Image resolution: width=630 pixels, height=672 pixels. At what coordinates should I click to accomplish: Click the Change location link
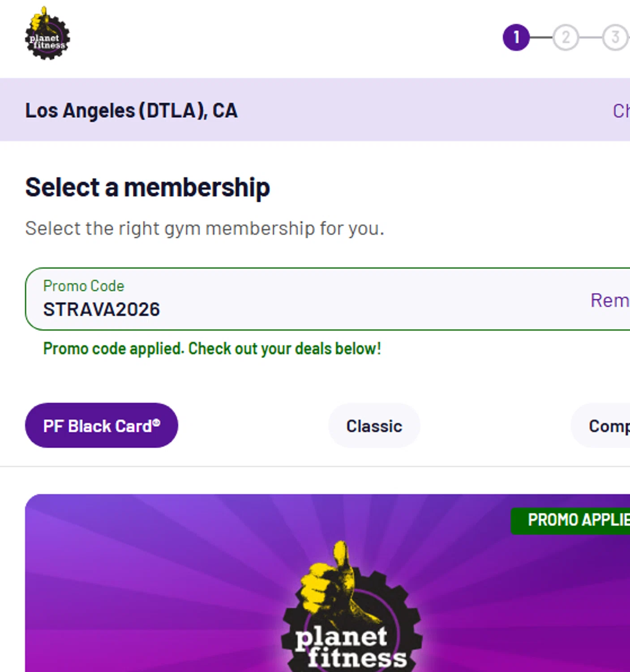[x=621, y=111]
